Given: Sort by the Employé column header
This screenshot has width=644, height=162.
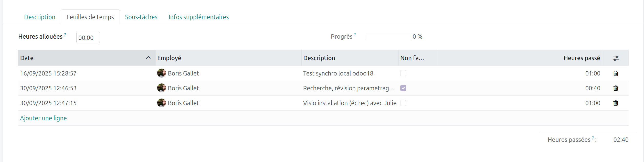Looking at the screenshot, I should [169, 58].
